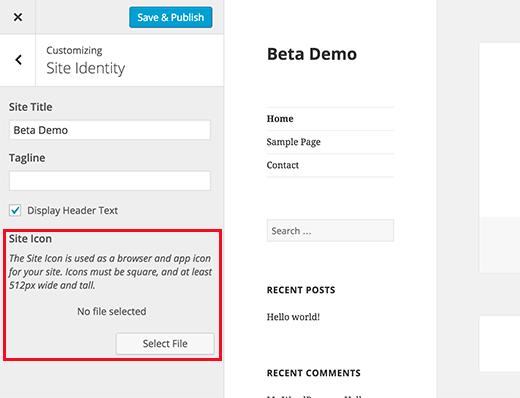Click the Customizing Site Identity panel title
Image resolution: width=520 pixels, height=398 pixels.
tap(86, 61)
